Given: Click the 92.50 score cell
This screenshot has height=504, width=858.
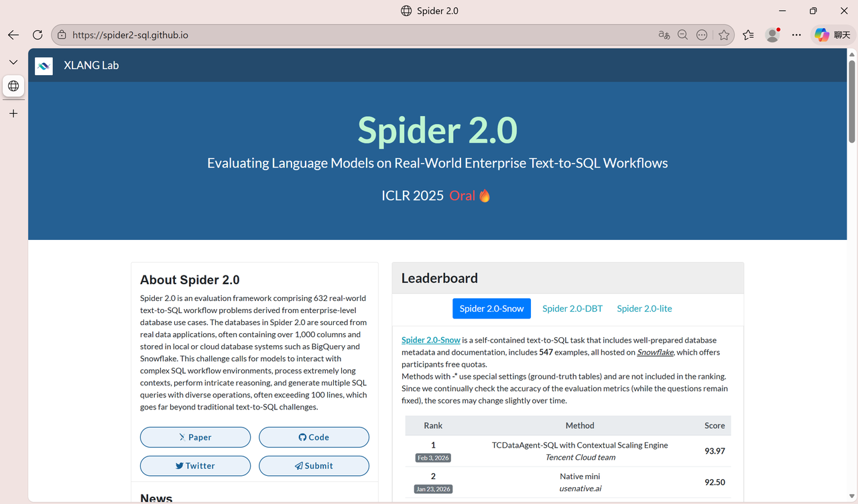Looking at the screenshot, I should [x=715, y=483].
